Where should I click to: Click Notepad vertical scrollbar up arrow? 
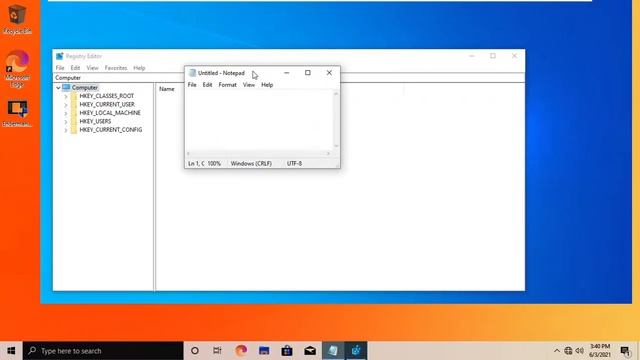coord(336,93)
